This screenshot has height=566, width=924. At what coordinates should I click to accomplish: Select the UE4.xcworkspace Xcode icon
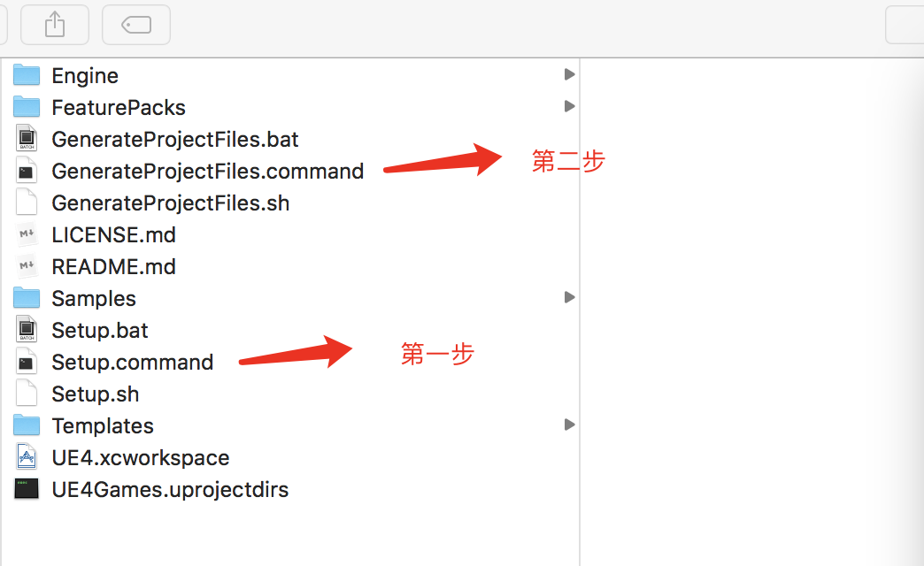pos(27,457)
